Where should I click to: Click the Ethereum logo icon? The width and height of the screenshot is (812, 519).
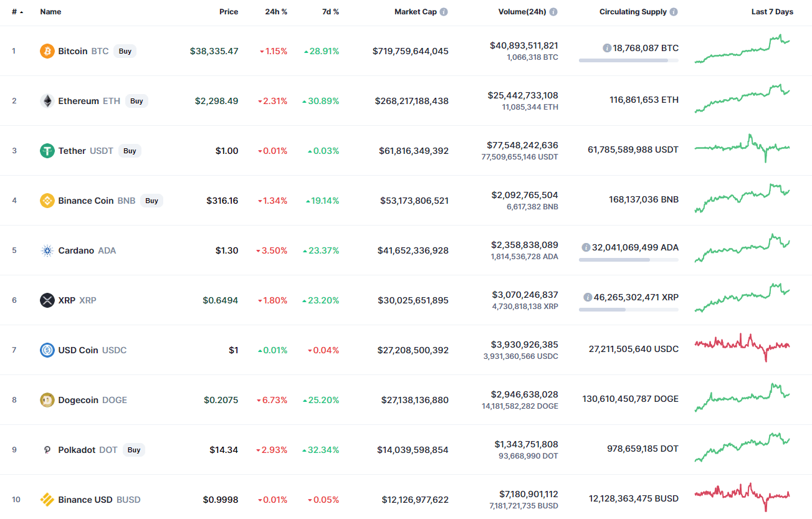(47, 101)
